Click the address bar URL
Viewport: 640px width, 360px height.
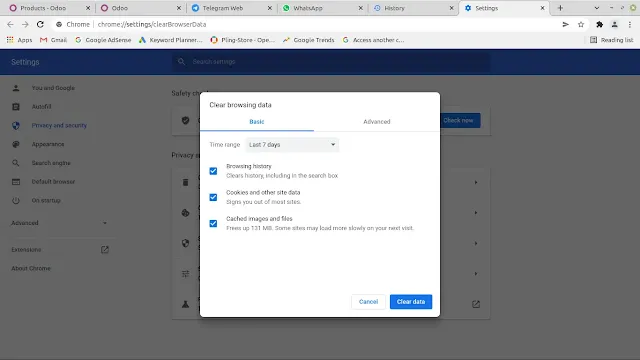[x=152, y=24]
